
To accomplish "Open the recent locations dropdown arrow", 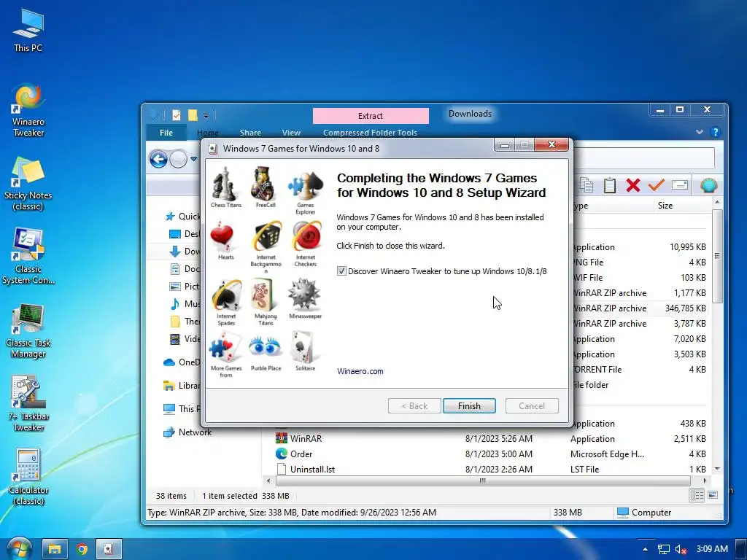I will pyautogui.click(x=193, y=158).
